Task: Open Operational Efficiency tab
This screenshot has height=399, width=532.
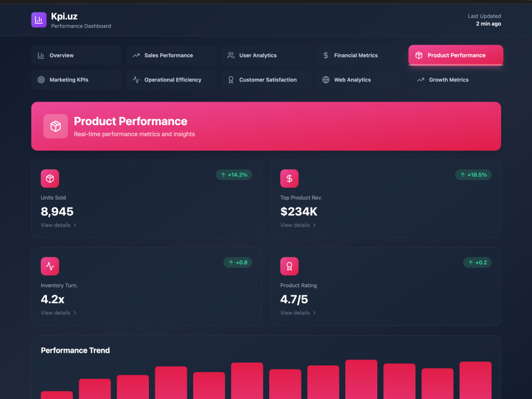Action: pos(171,80)
